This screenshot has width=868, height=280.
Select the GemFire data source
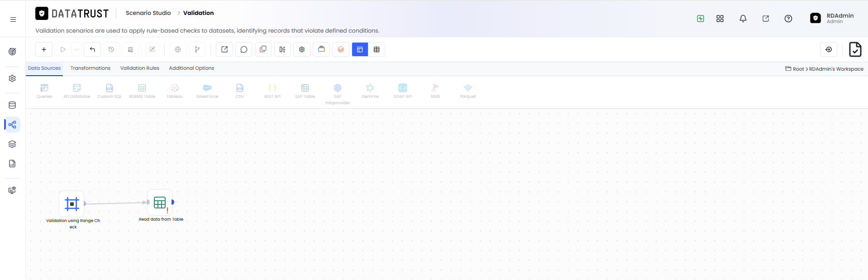pos(370,91)
